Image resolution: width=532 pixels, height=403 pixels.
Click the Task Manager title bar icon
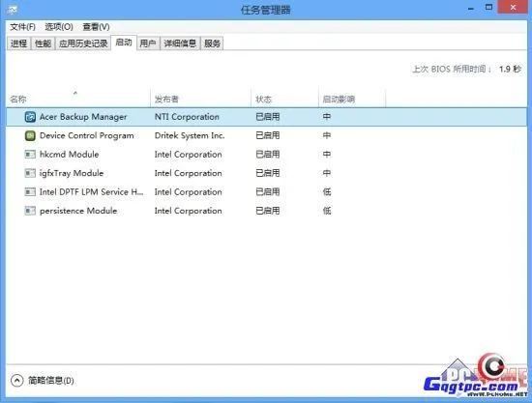pyautogui.click(x=12, y=10)
